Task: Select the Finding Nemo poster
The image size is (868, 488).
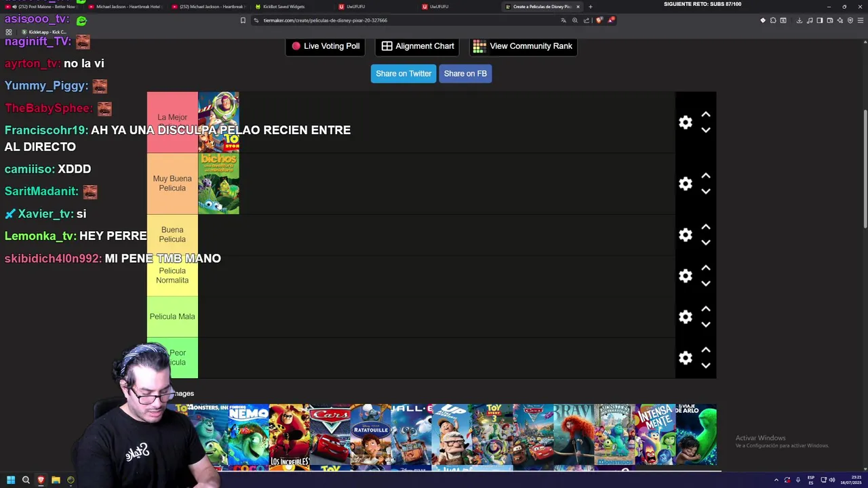Action: point(249,434)
